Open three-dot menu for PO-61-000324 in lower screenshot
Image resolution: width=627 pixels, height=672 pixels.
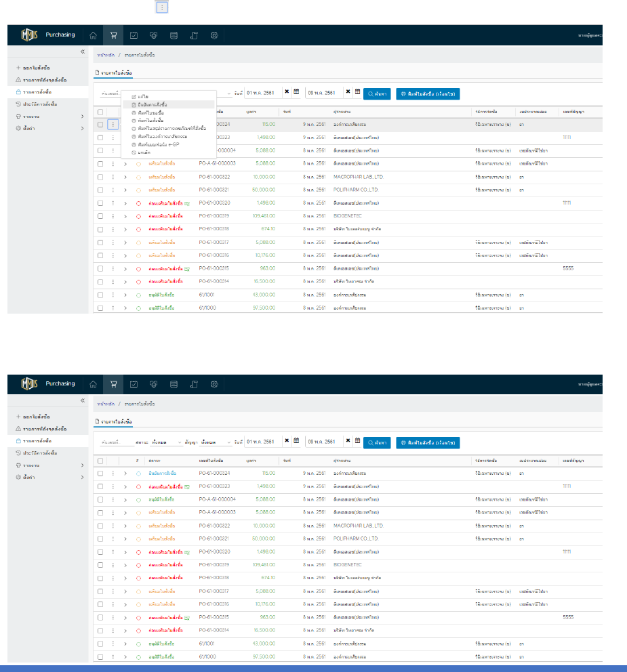tap(113, 474)
